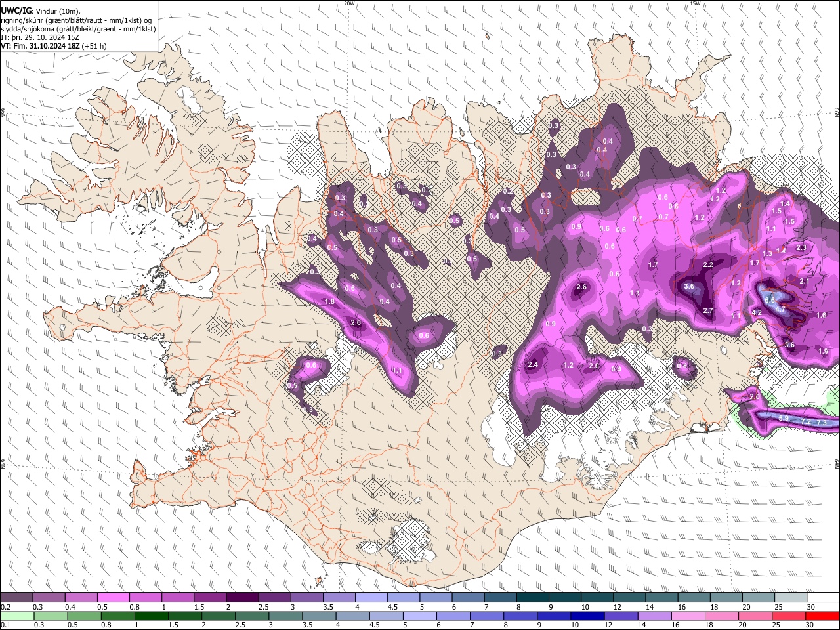This screenshot has width=840, height=630.
Task: Click the bottom-row swatch between 25 and 30
Action: click(787, 616)
